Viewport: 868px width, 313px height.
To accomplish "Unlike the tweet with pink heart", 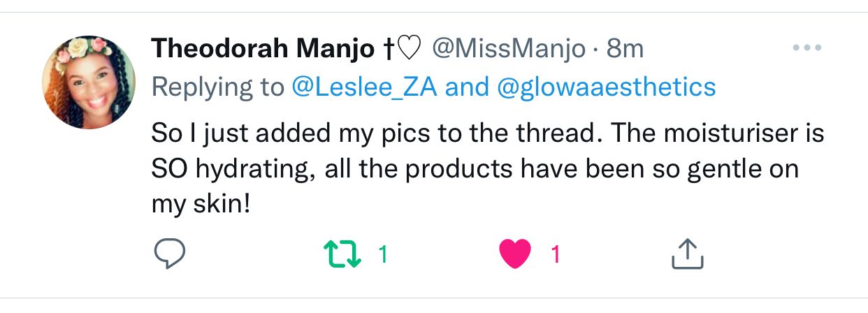I will (515, 254).
